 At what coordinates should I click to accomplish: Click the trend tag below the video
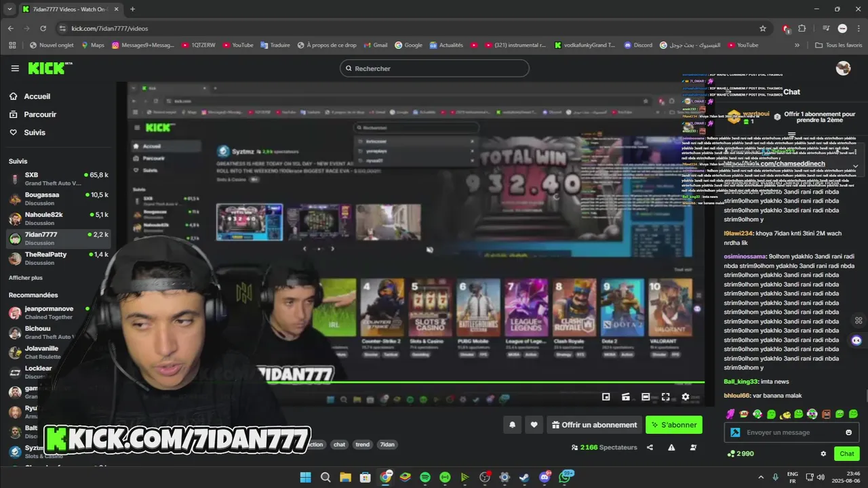(362, 445)
